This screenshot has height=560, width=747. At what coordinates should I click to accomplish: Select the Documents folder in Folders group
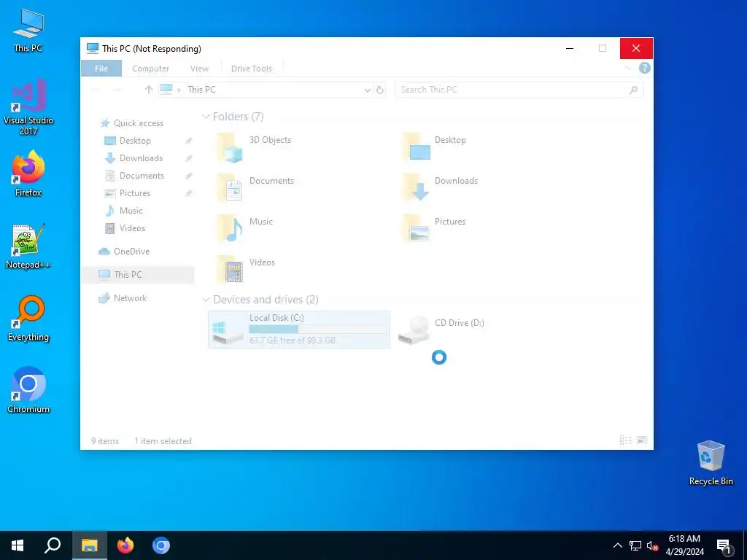coord(255,189)
